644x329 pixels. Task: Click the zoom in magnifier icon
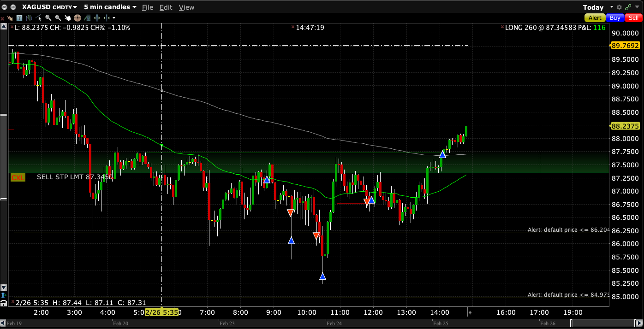48,18
